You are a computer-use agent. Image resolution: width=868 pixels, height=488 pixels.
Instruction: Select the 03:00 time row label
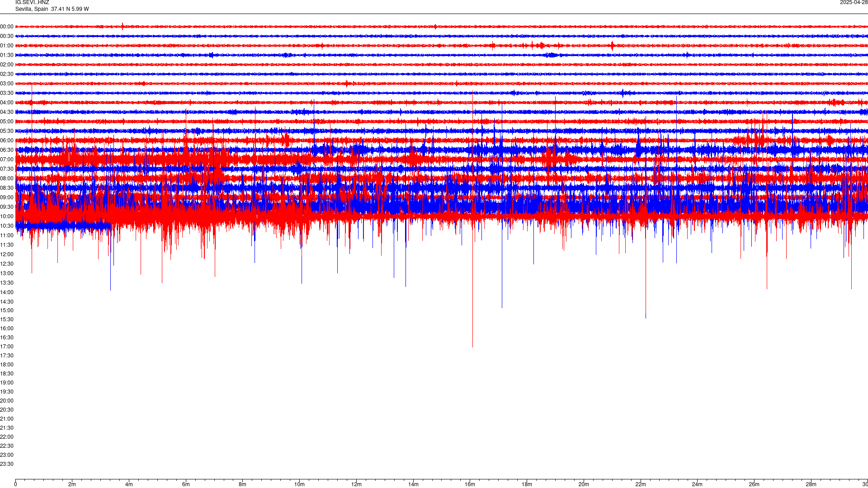pyautogui.click(x=7, y=84)
